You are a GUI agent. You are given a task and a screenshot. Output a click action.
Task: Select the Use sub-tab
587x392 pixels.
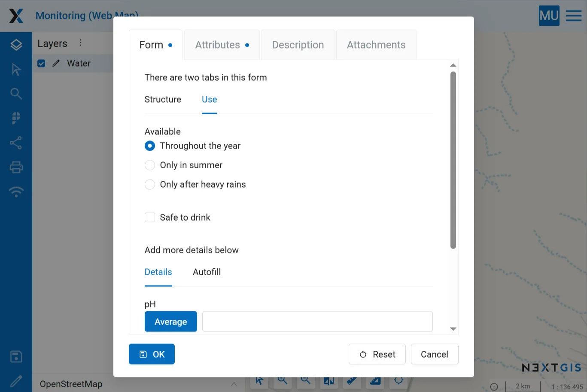tap(209, 100)
